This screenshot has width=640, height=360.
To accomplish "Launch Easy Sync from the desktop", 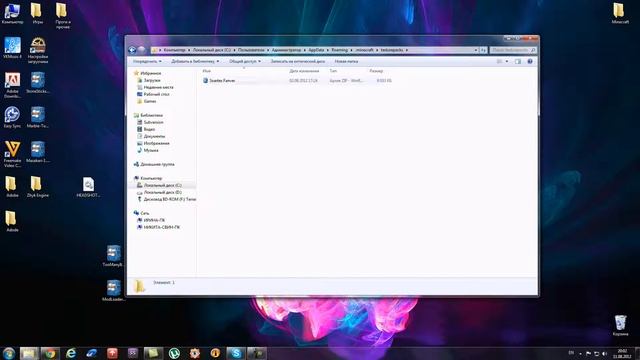I will pyautogui.click(x=12, y=117).
